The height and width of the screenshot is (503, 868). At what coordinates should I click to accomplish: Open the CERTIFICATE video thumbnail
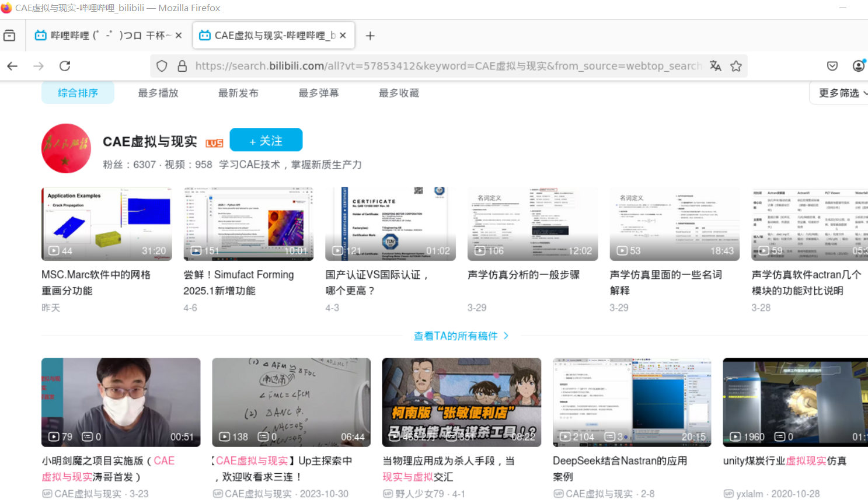[391, 224]
